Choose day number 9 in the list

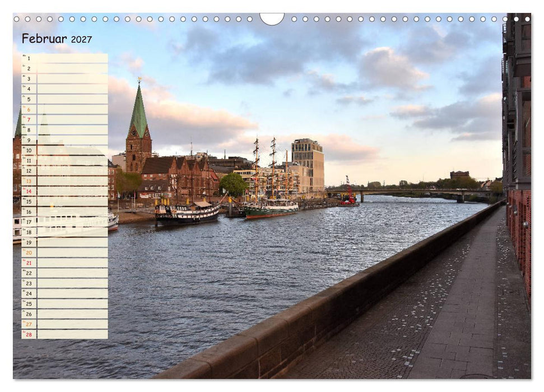[29, 141]
